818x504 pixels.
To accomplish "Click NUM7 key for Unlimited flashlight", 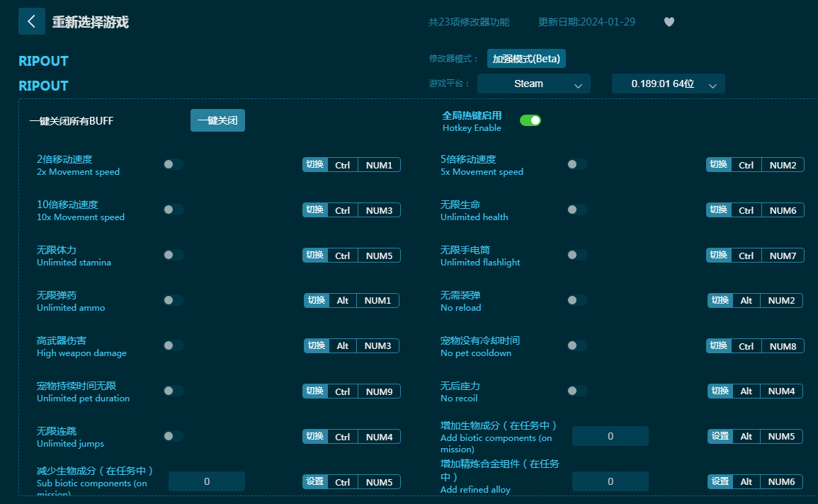I will [783, 256].
